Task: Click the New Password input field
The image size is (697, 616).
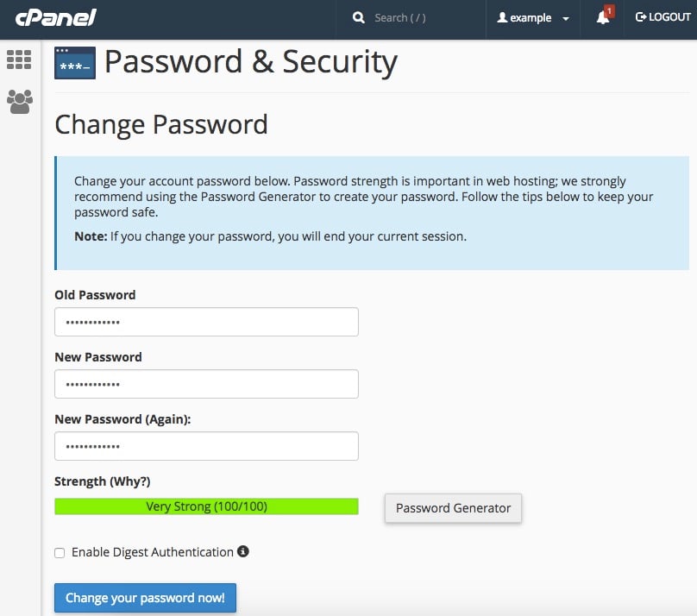Action: coord(206,383)
